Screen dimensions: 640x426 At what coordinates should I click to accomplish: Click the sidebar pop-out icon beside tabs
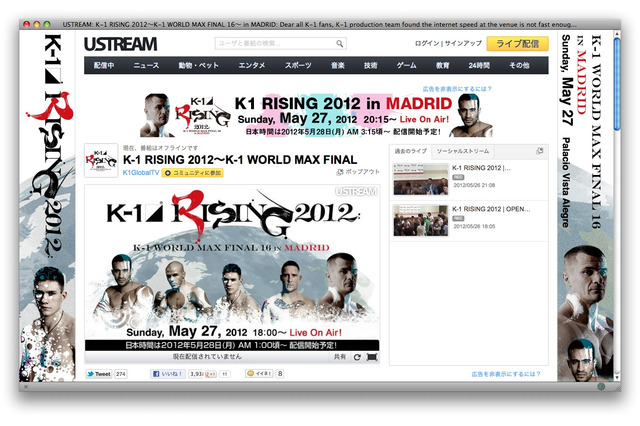coord(540,151)
